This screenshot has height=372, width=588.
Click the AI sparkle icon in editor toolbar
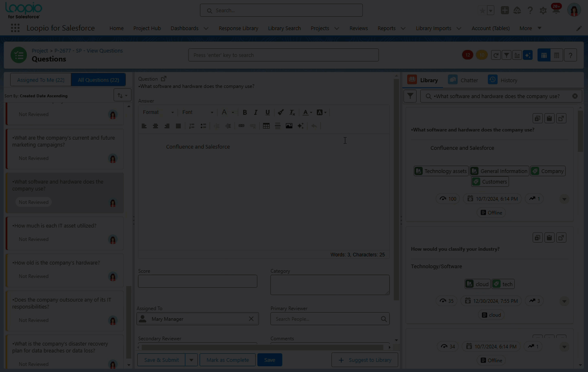[x=301, y=126]
